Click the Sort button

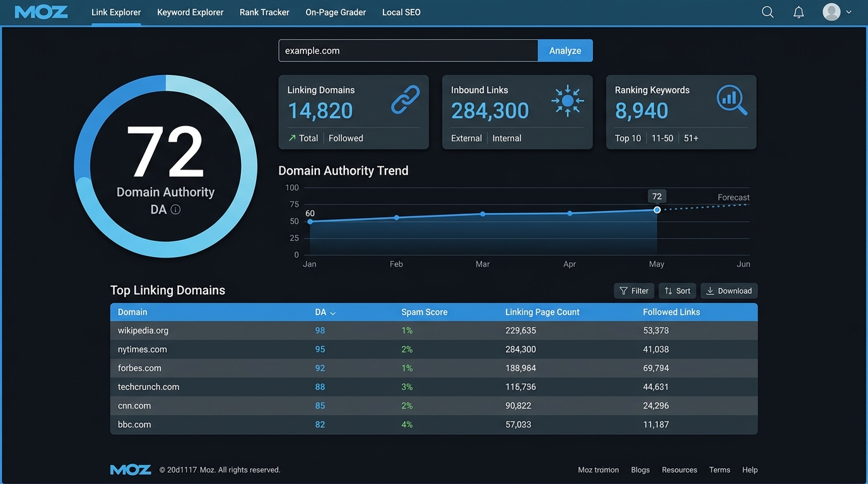[677, 291]
